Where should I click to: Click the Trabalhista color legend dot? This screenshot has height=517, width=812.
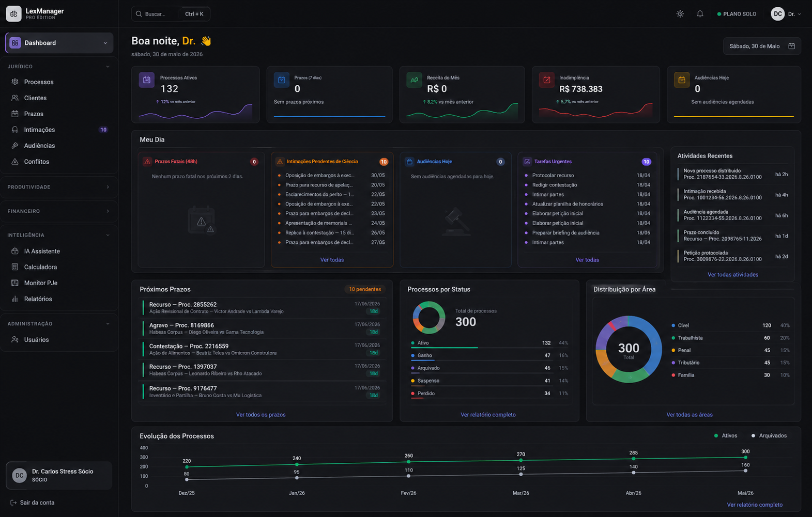[673, 338]
